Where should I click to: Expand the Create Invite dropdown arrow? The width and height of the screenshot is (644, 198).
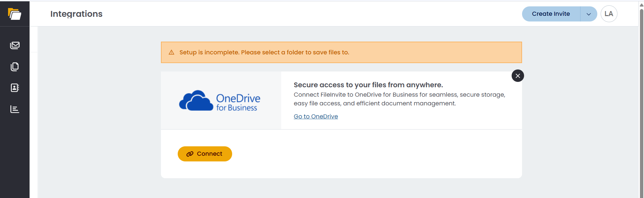pyautogui.click(x=589, y=14)
